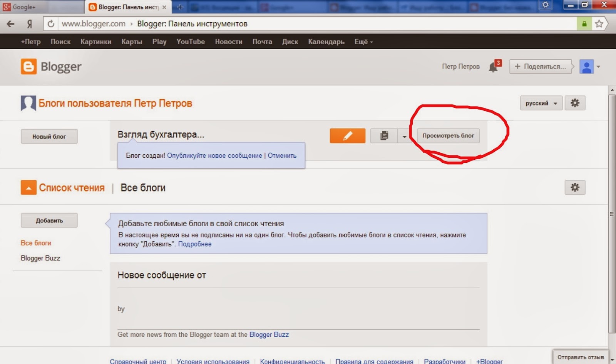Click the user profile silhouette icon
Image resolution: width=616 pixels, height=364 pixels.
[x=28, y=103]
